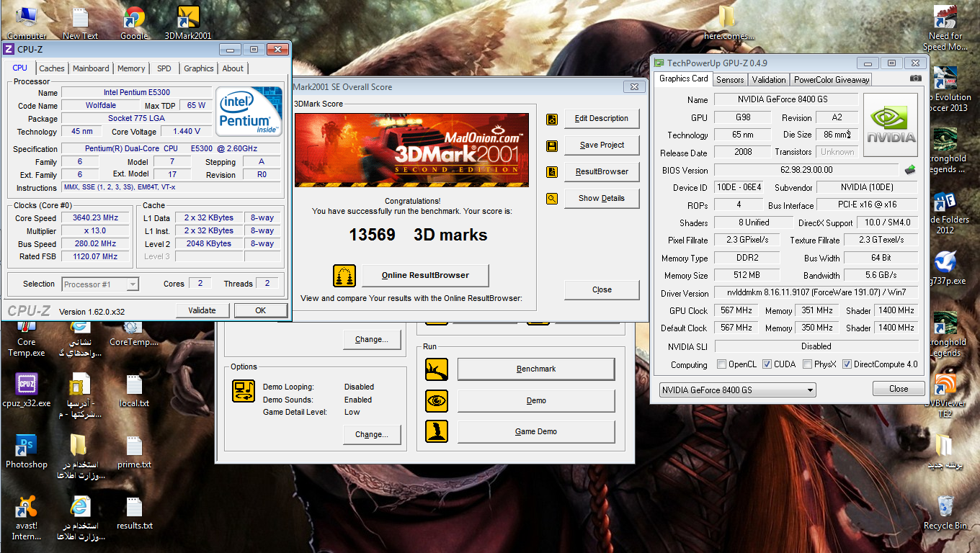980x553 pixels.
Task: Start the Benchmark button in 3DMark
Action: [536, 369]
